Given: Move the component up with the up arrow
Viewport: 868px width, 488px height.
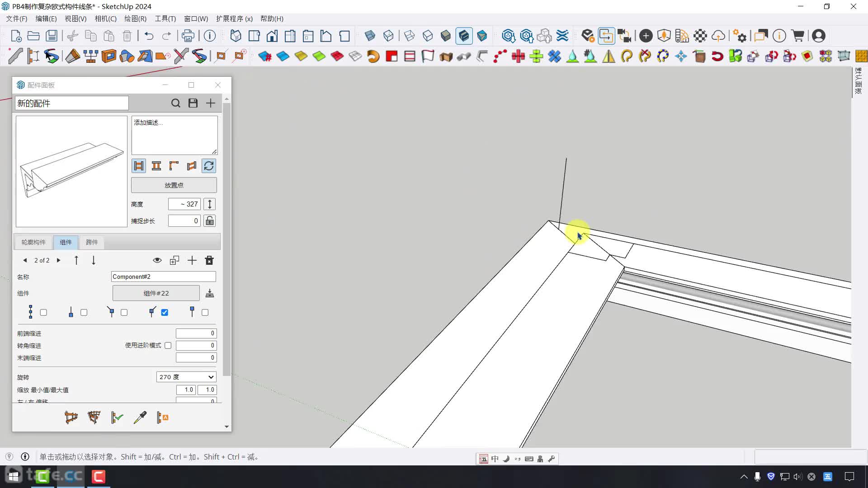Looking at the screenshot, I should [76, 260].
